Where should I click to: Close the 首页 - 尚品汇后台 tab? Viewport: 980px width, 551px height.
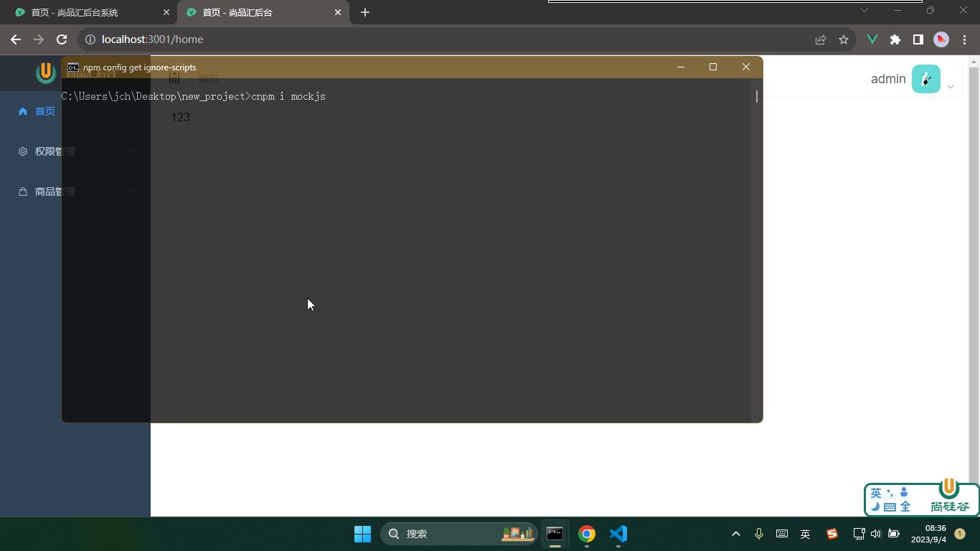338,12
